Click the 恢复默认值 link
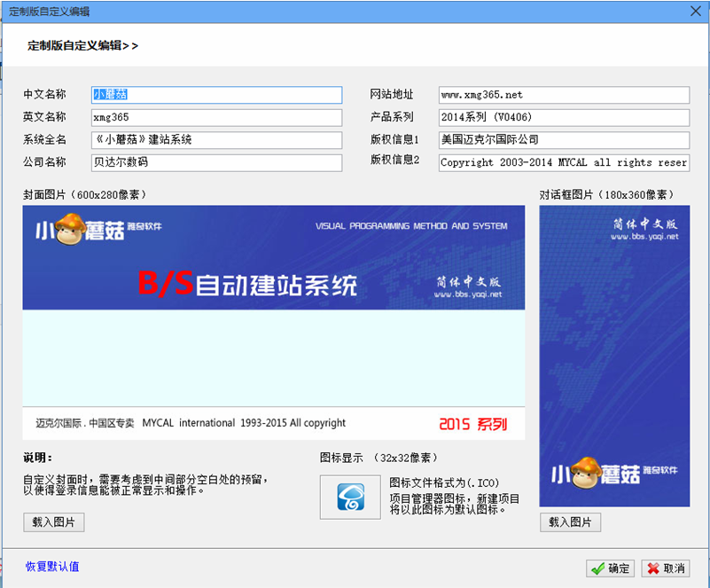Screen dimensions: 710x588 click(52, 567)
